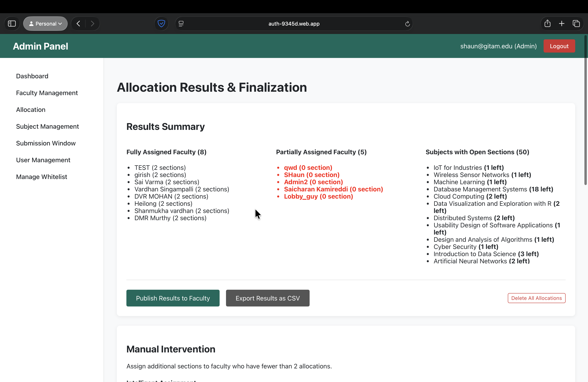Reload the page with refresh icon
This screenshot has width=588, height=382.
407,24
